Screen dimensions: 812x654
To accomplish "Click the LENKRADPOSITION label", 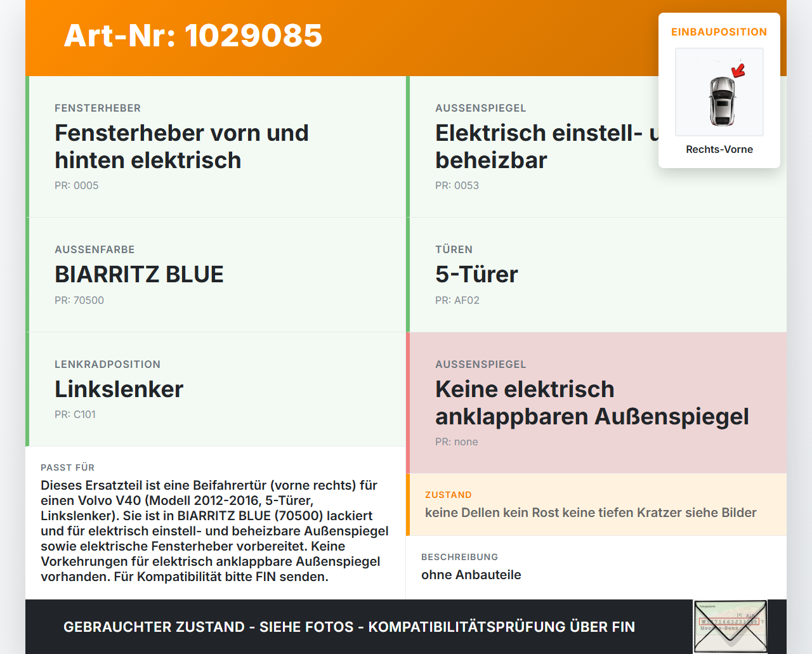I will tap(107, 364).
